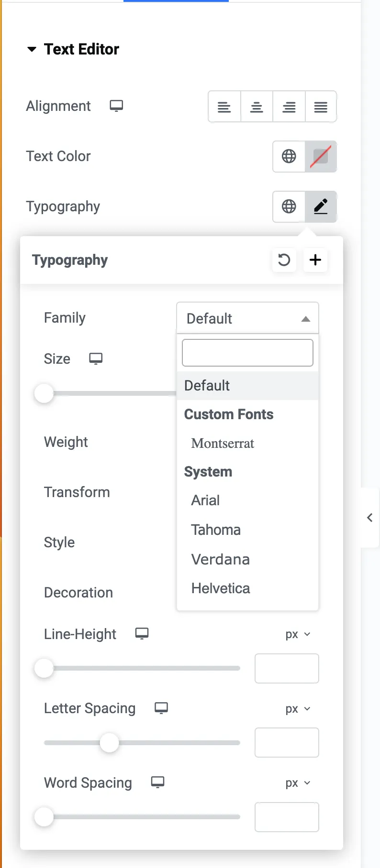Open global fonts next to Typography

coord(288,206)
